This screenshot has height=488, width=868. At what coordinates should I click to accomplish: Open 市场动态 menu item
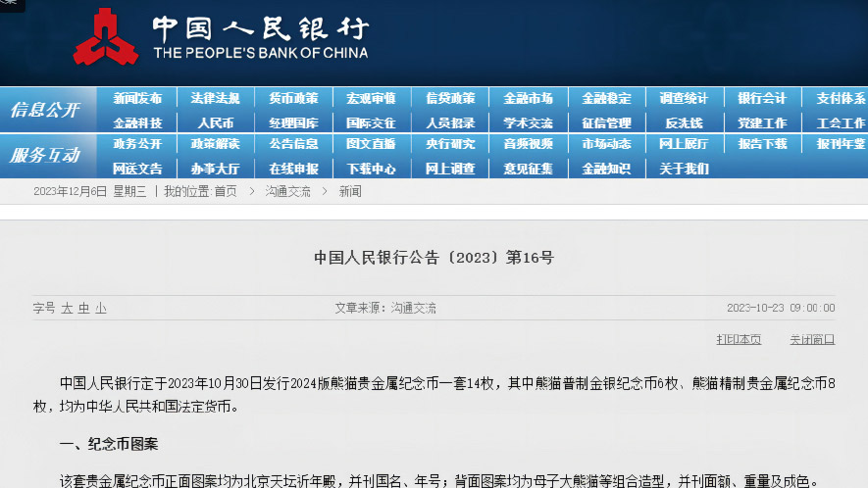606,144
